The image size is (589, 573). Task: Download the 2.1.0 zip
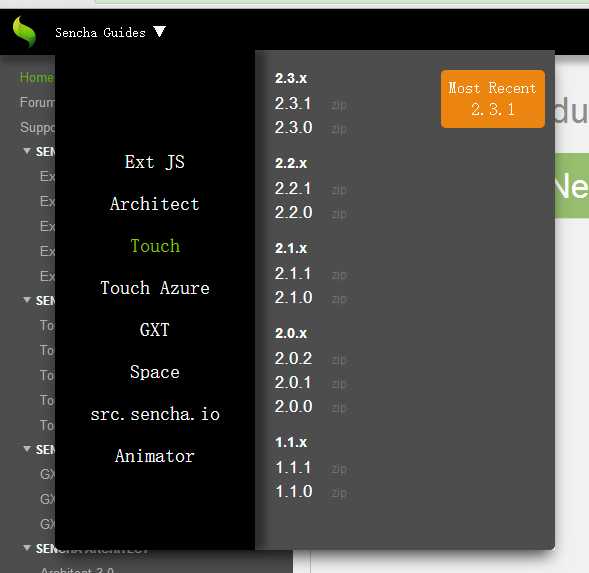339,299
